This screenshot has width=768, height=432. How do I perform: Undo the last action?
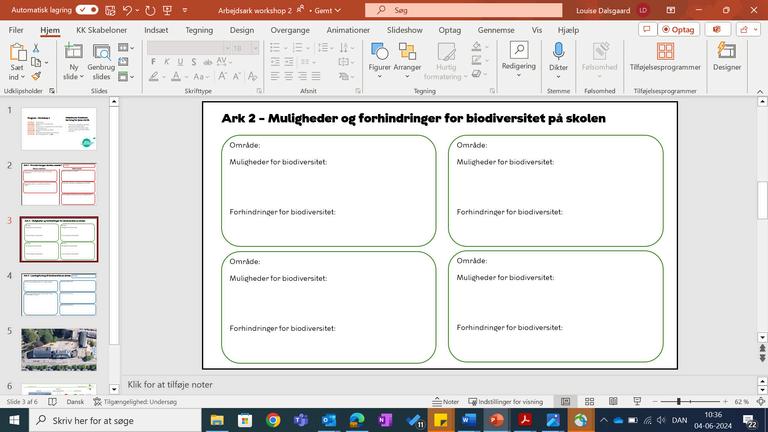pyautogui.click(x=127, y=10)
